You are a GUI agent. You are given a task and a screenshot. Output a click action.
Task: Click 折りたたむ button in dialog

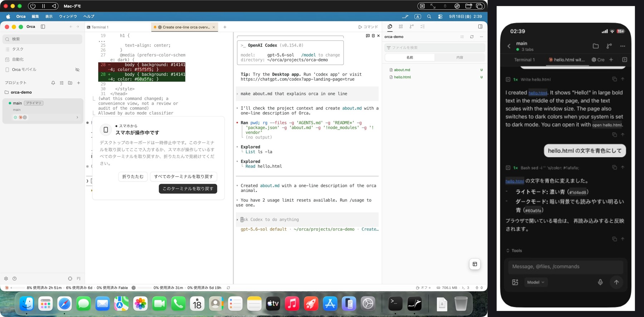coord(133,177)
